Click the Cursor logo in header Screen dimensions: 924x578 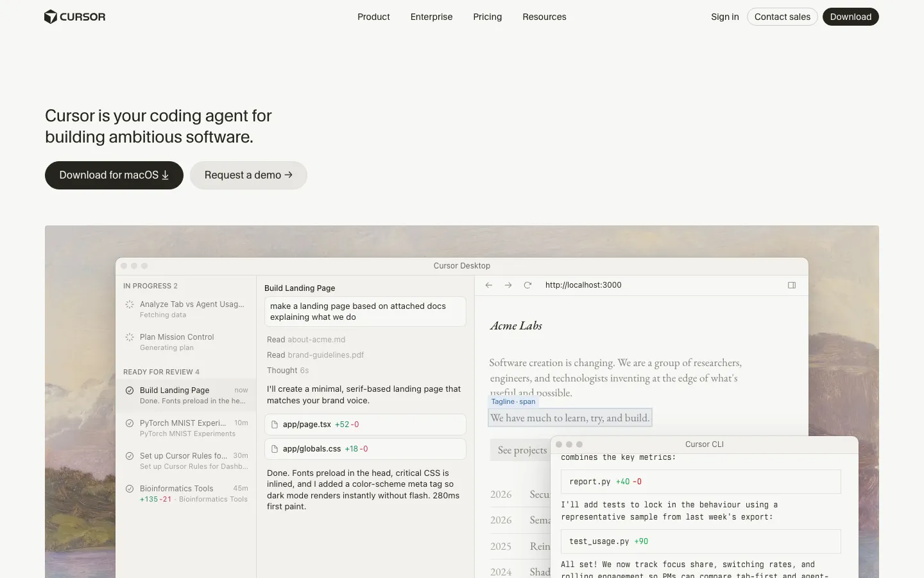tap(74, 17)
